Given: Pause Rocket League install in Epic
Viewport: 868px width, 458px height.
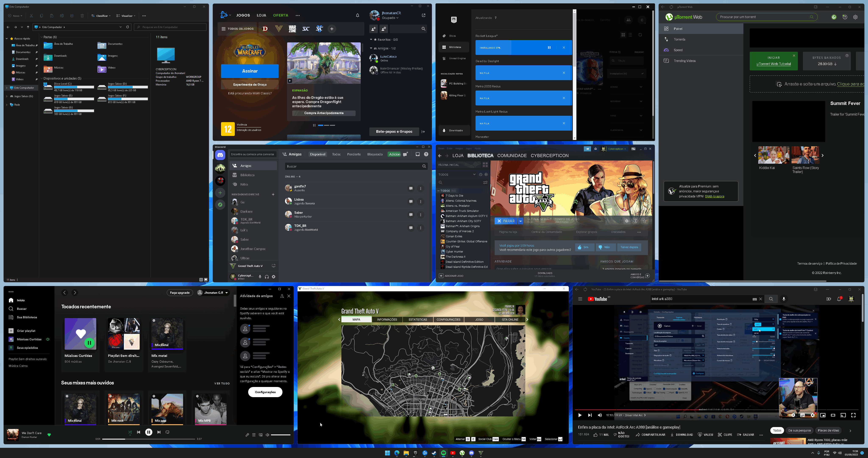Looking at the screenshot, I should click(x=549, y=47).
